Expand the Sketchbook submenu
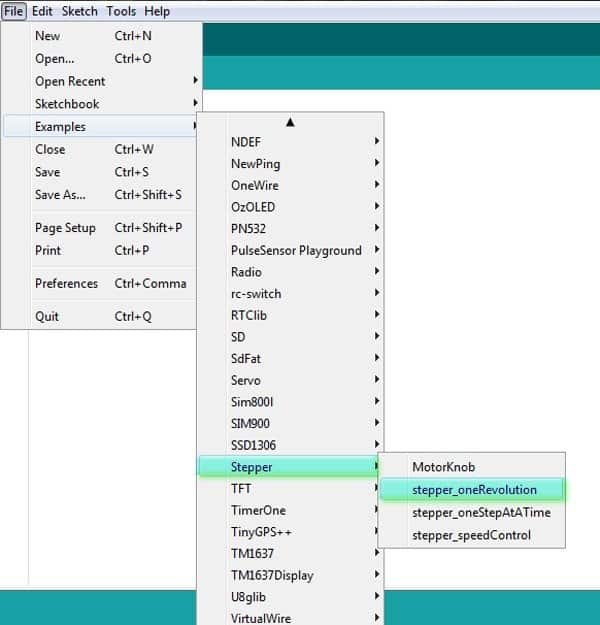The height and width of the screenshot is (625, 600). coord(100,104)
